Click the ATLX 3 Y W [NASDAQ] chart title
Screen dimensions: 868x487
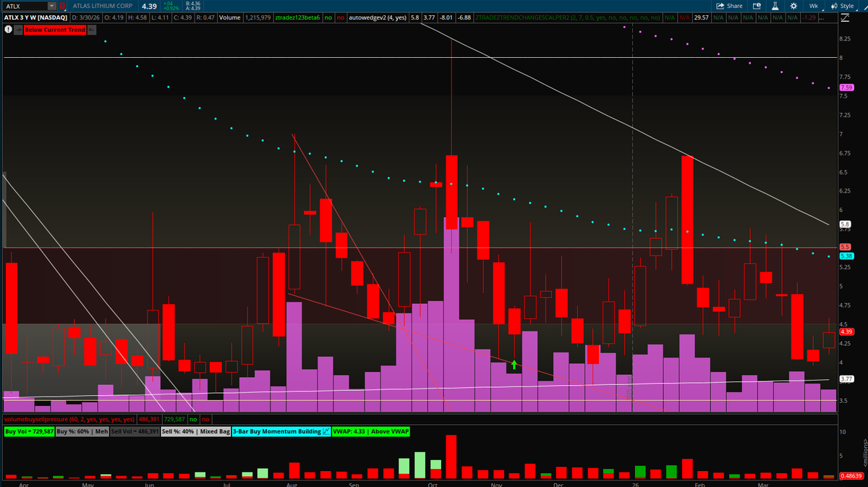35,17
